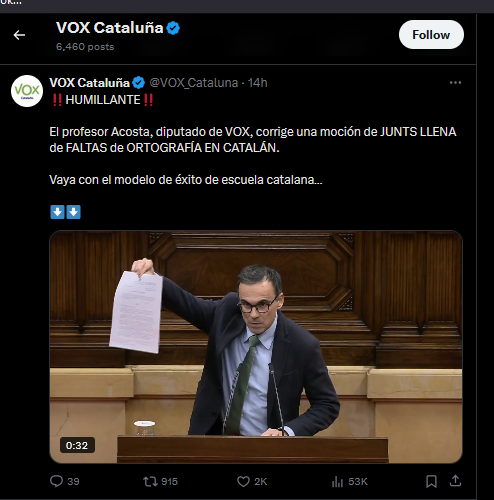The height and width of the screenshot is (500, 494).
Task: Click the VOX Cataluña name on the post
Action: 89,83
